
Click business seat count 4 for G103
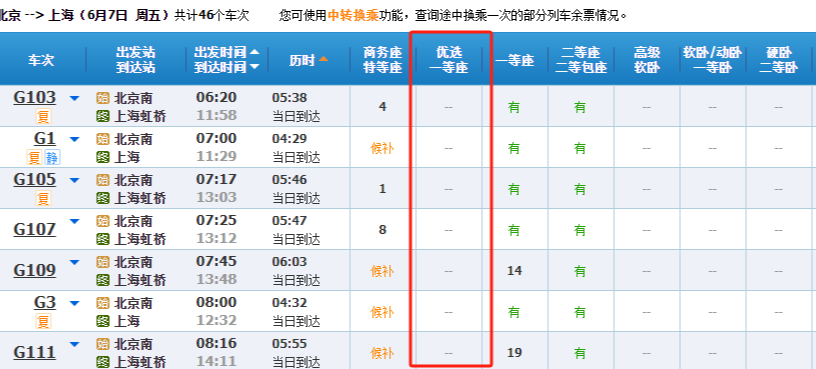383,107
